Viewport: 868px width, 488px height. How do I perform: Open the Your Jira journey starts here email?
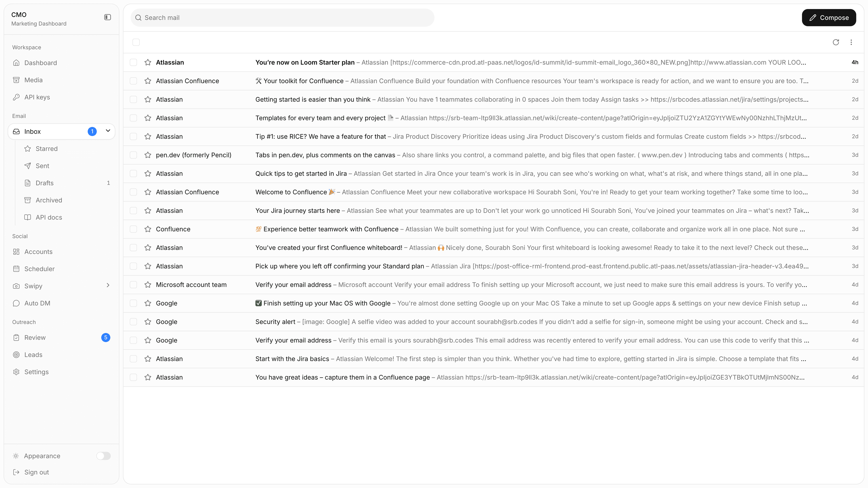coord(494,211)
